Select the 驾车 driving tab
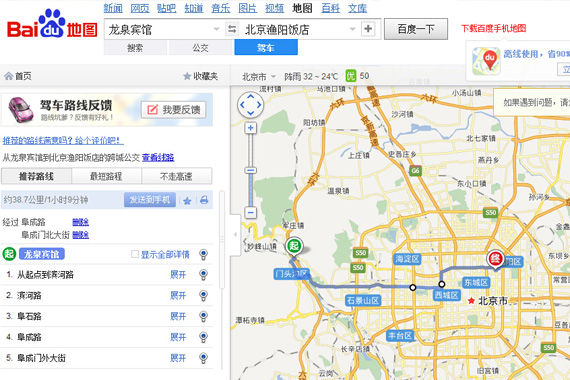This screenshot has width=570, height=380. point(266,48)
